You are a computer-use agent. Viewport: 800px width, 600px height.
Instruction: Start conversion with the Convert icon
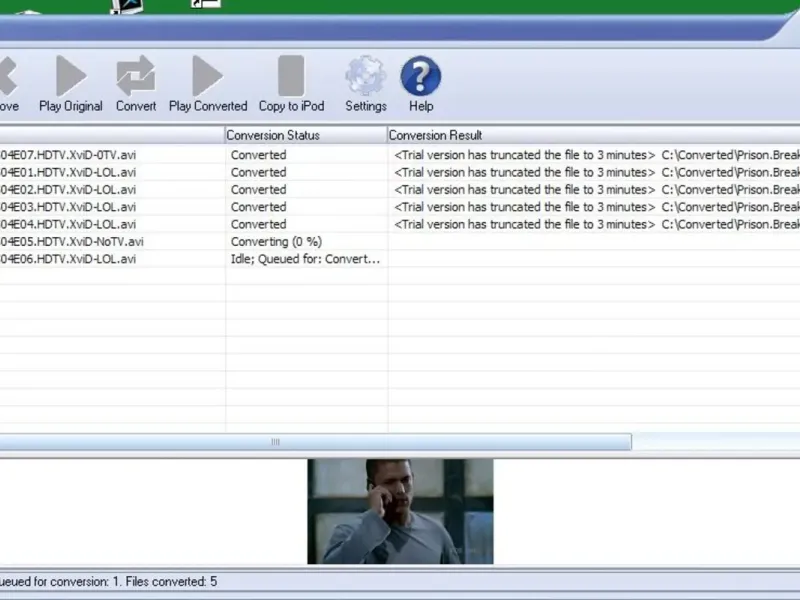pos(136,76)
